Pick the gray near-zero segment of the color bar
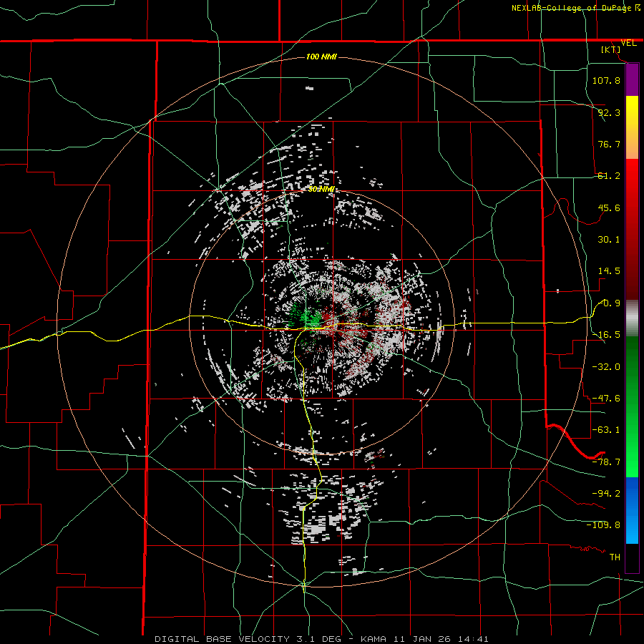 (632, 318)
